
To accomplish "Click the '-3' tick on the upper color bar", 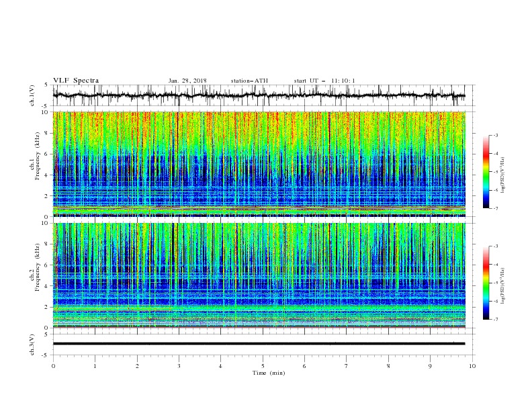I will click(495, 135).
